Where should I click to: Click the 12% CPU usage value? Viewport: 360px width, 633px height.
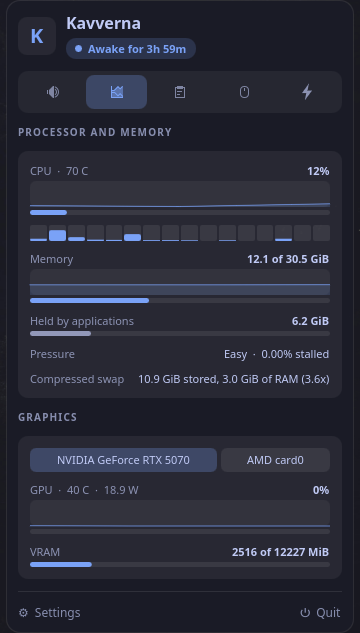pos(318,171)
